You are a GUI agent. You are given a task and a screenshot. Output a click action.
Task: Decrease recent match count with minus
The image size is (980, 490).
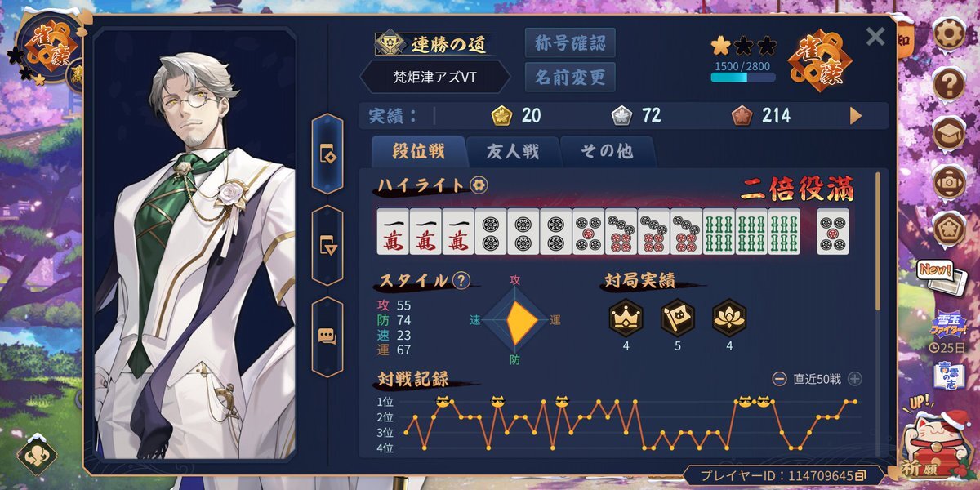pos(779,379)
